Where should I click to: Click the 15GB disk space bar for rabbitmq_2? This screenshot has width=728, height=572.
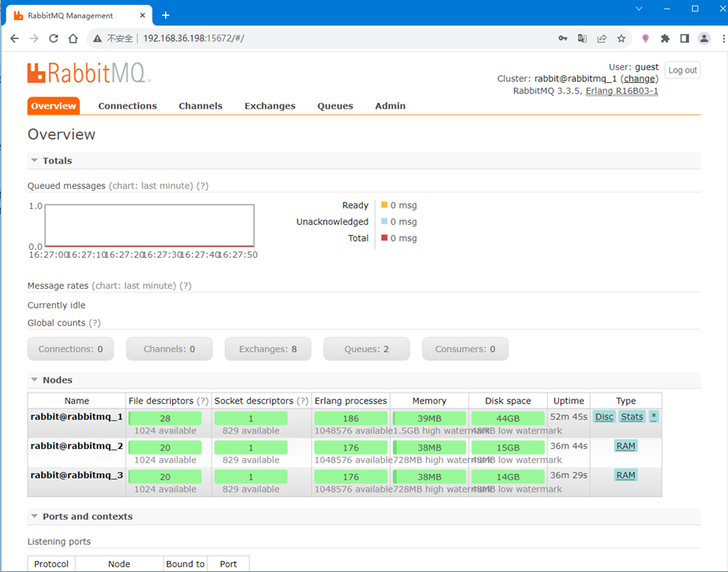pos(508,448)
